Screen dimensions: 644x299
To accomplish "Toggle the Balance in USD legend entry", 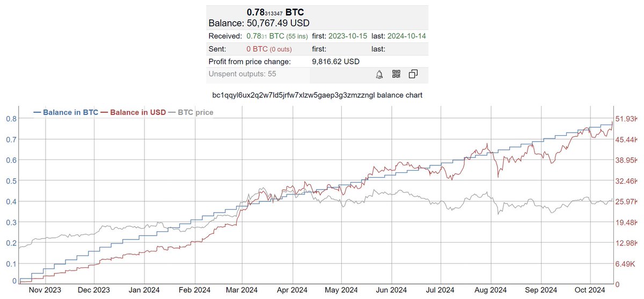I will [133, 113].
